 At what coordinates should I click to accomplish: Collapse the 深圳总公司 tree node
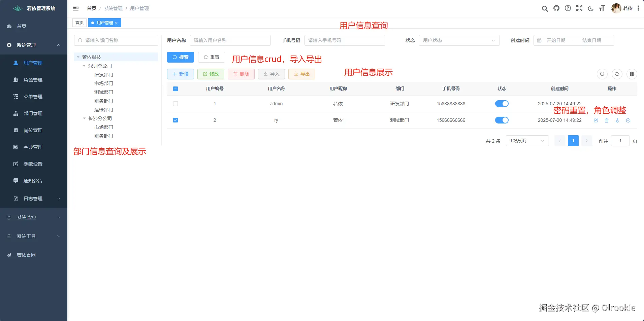84,66
